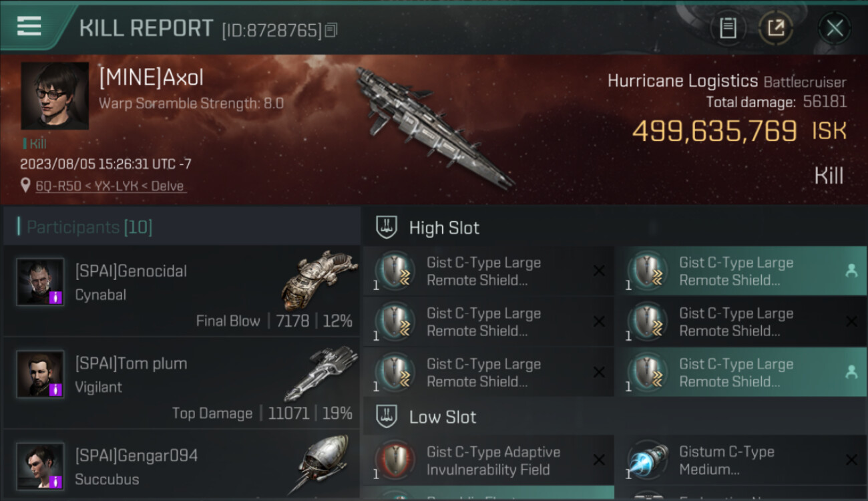Open the hamburger menu icon
This screenshot has height=501, width=868.
[29, 26]
